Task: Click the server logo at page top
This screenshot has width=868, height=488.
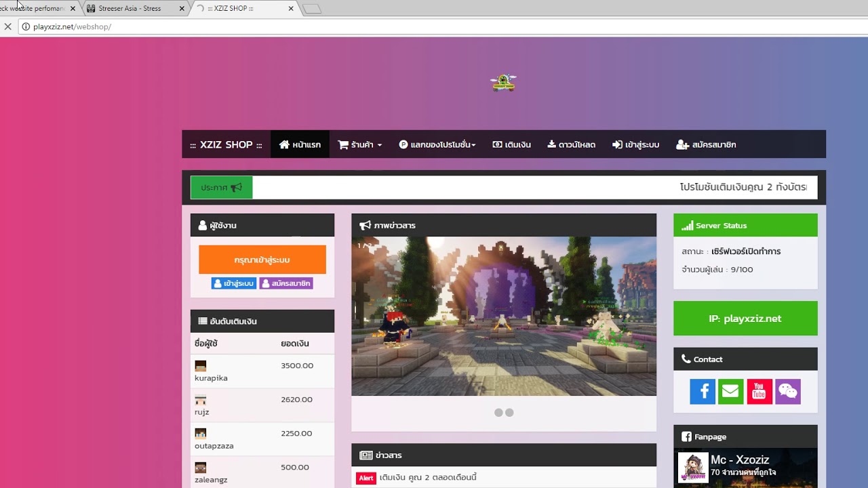Action: point(503,83)
